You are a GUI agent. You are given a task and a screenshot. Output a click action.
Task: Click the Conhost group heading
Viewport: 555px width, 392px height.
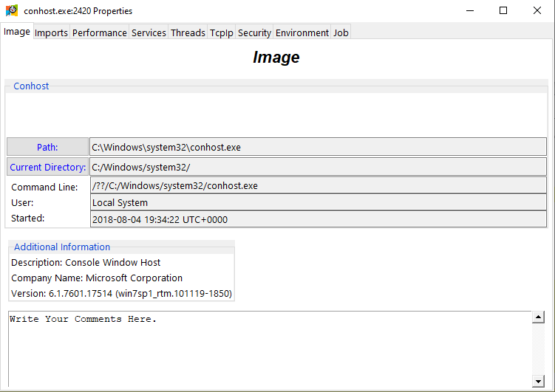pyautogui.click(x=31, y=86)
